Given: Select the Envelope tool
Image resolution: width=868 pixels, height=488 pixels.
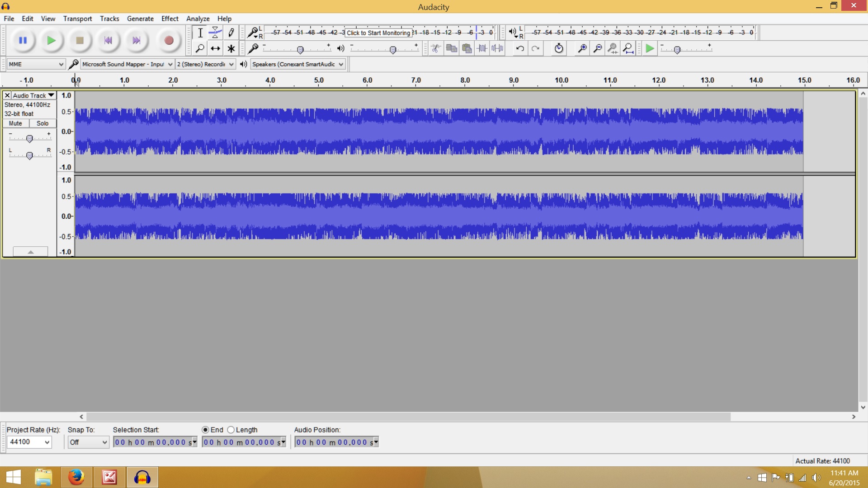Looking at the screenshot, I should (x=215, y=33).
